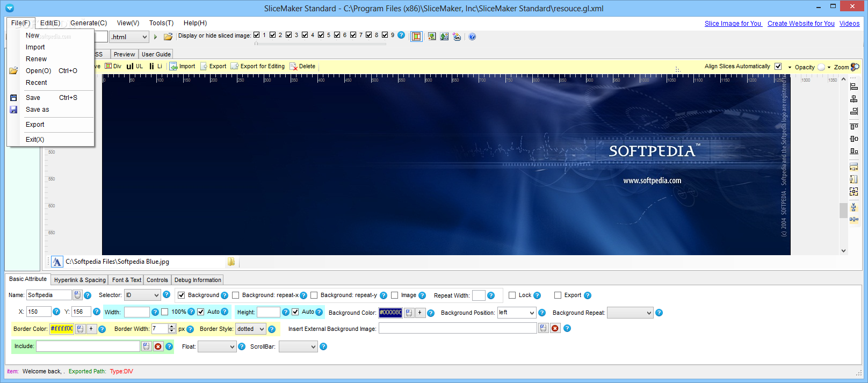Click the Border Color yellow field

tap(61, 329)
